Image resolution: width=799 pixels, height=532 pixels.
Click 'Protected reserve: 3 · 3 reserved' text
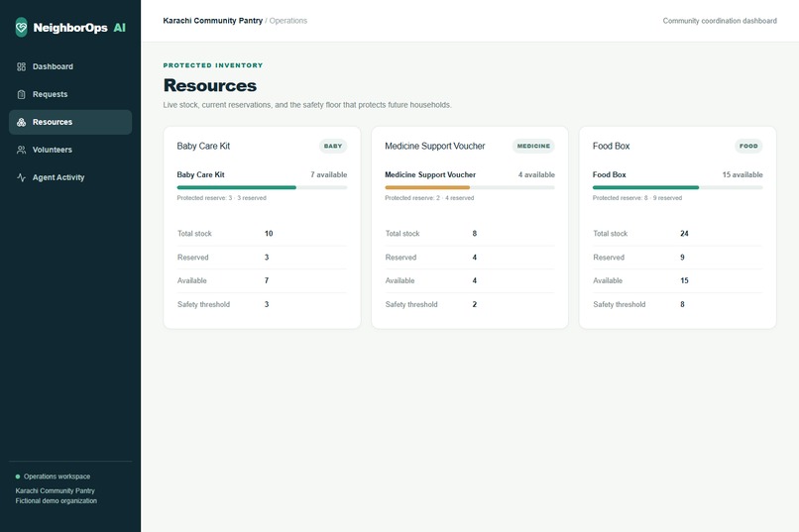tap(222, 198)
